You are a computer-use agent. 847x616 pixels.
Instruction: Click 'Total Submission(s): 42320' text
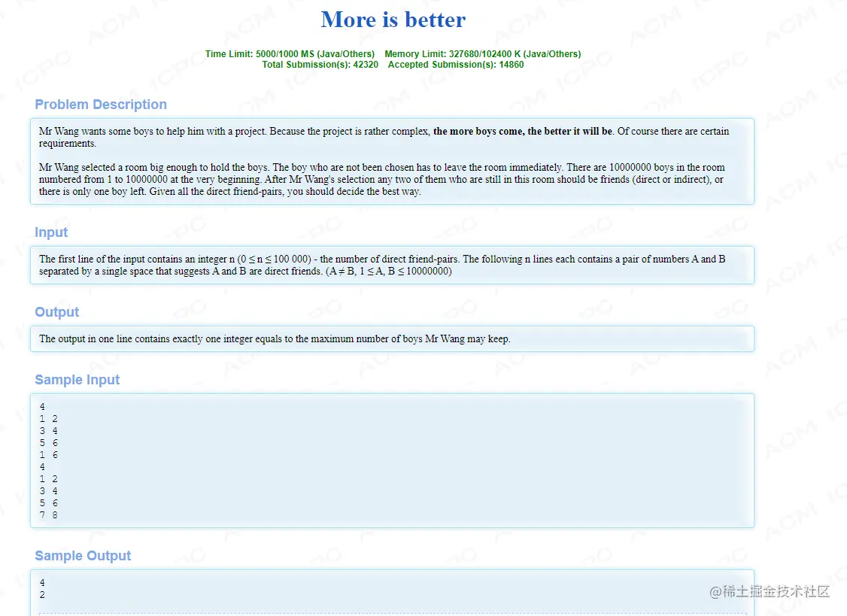(320, 65)
